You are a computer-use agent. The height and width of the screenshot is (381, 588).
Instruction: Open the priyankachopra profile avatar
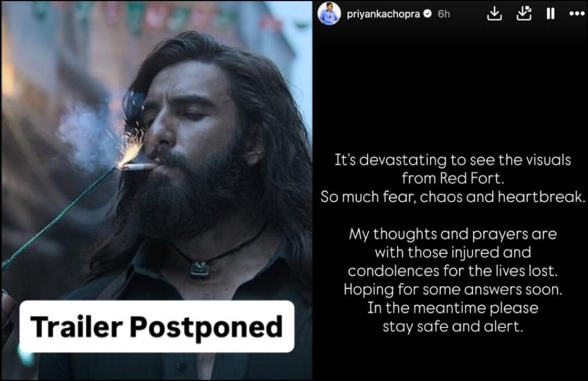tap(329, 14)
